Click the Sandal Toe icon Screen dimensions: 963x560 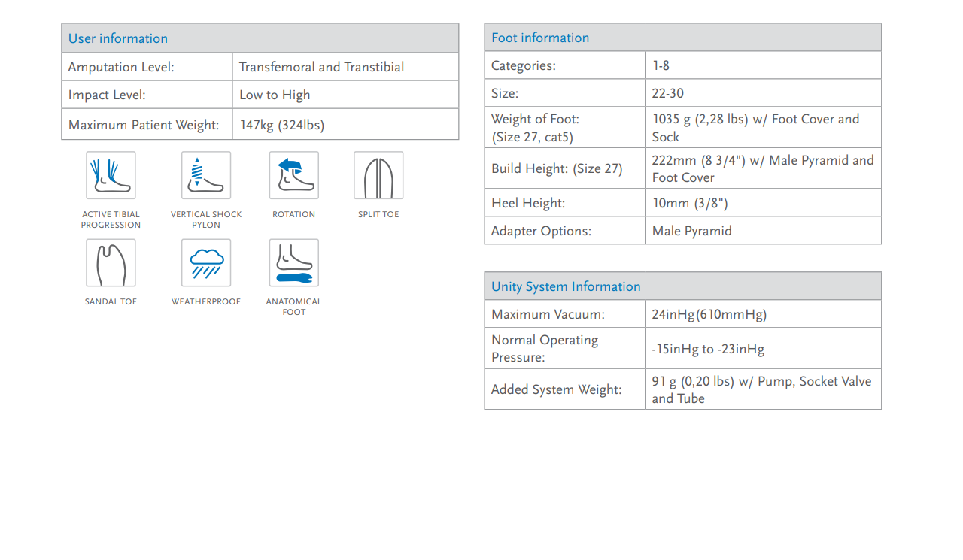[111, 262]
